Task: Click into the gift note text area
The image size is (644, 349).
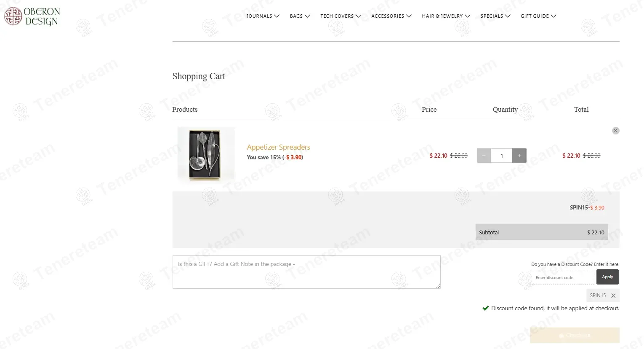Action: (x=306, y=272)
